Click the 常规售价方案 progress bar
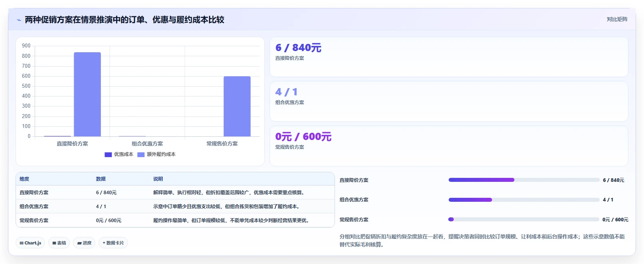The width and height of the screenshot is (644, 264). click(524, 219)
